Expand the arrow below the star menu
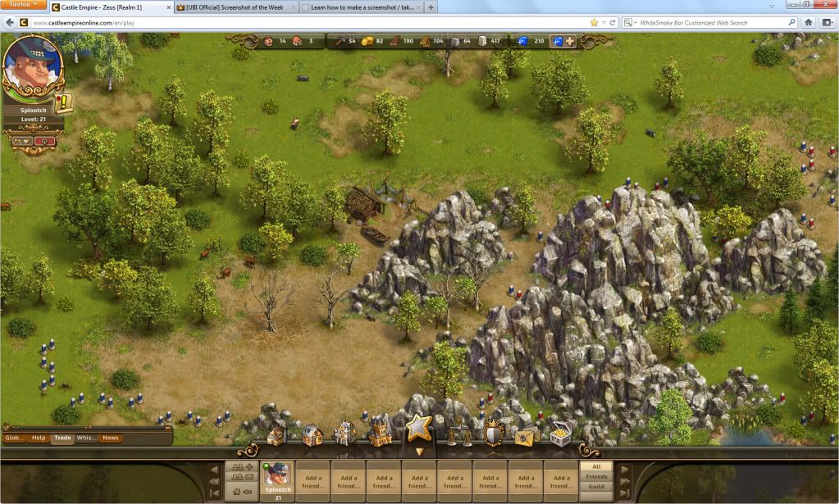This screenshot has height=504, width=839. coord(419,452)
